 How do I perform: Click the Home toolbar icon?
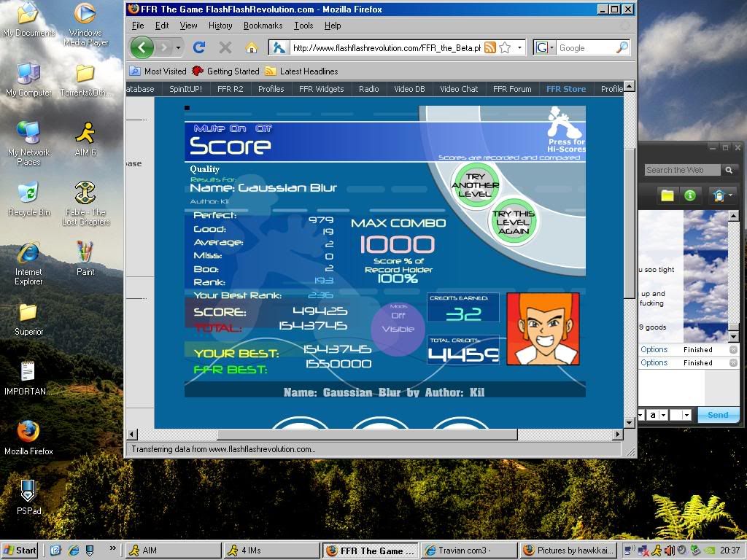[x=251, y=48]
